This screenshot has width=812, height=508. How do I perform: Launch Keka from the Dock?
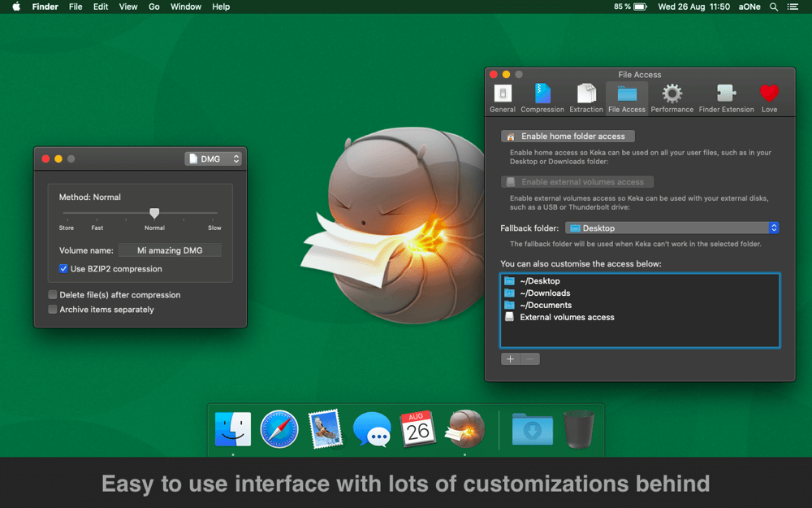pyautogui.click(x=465, y=429)
